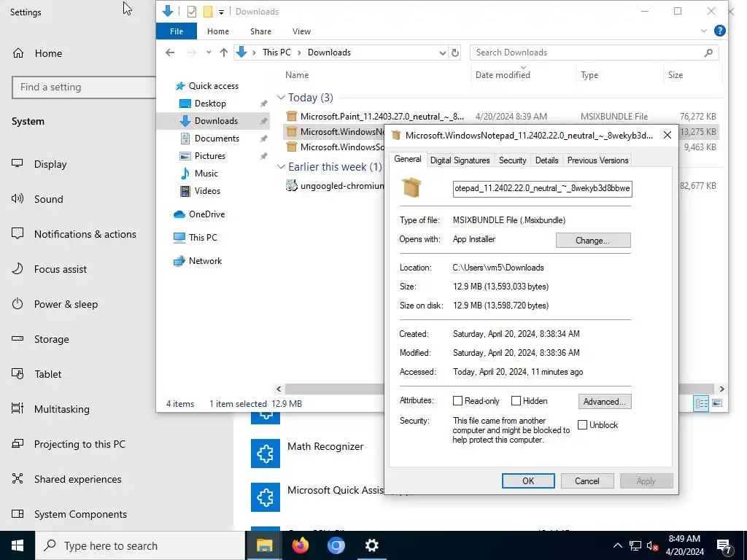Viewport: 747px width, 560px height.
Task: Close the Properties dialog with X
Action: tap(667, 135)
